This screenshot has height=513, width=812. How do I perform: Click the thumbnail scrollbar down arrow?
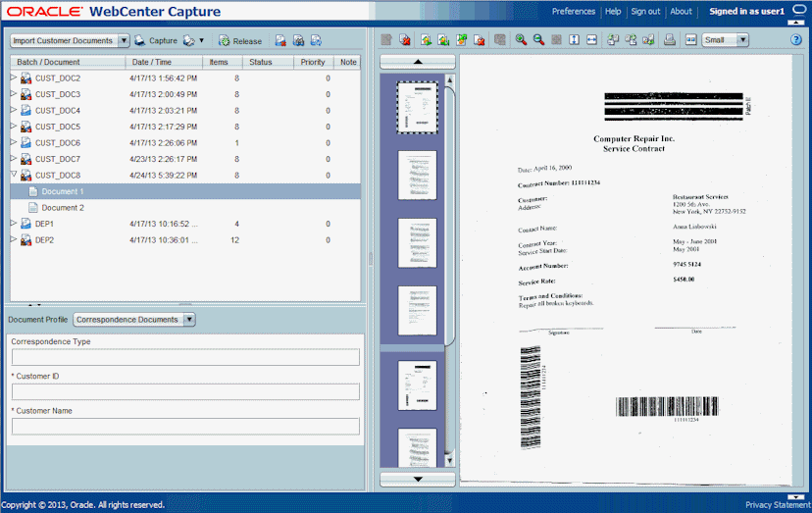click(449, 460)
